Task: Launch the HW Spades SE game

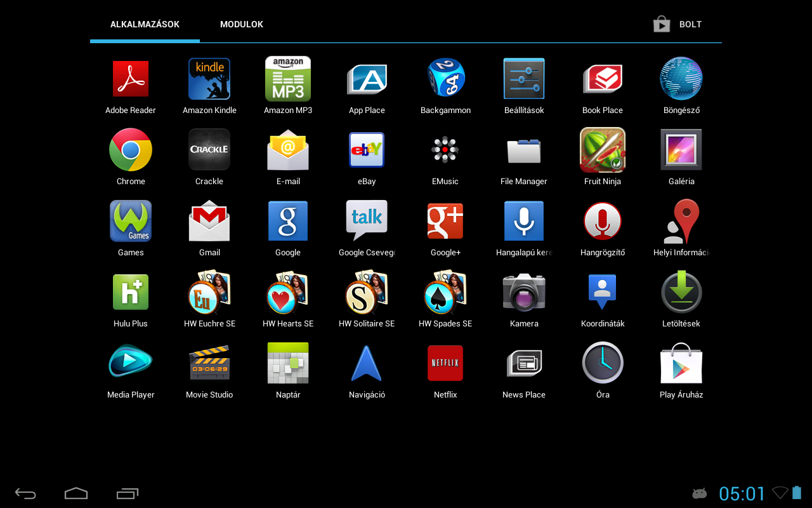Action: 445,292
